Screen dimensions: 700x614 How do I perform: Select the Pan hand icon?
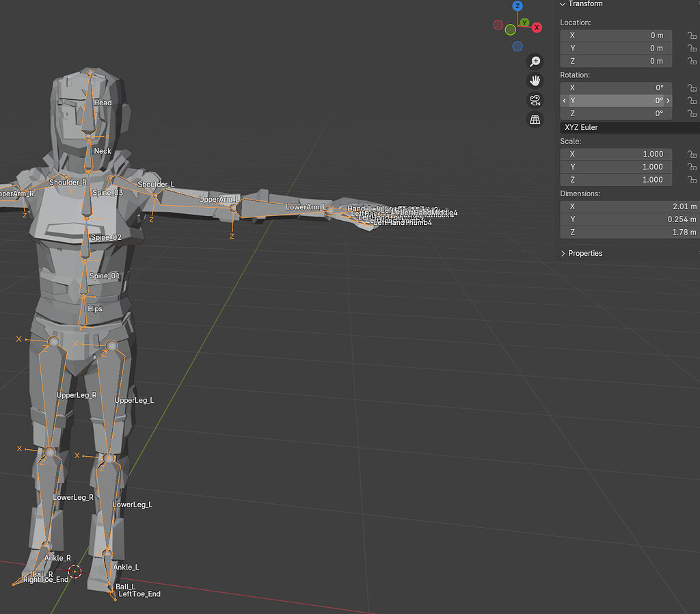tap(535, 81)
